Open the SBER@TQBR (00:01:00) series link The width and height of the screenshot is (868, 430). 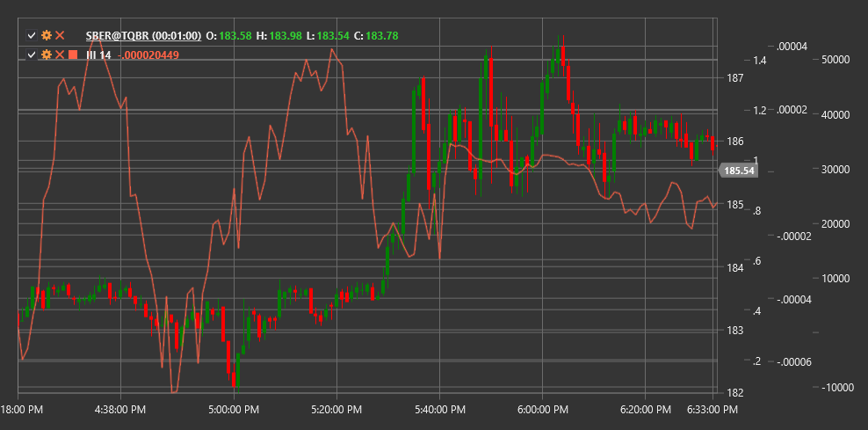pyautogui.click(x=143, y=35)
